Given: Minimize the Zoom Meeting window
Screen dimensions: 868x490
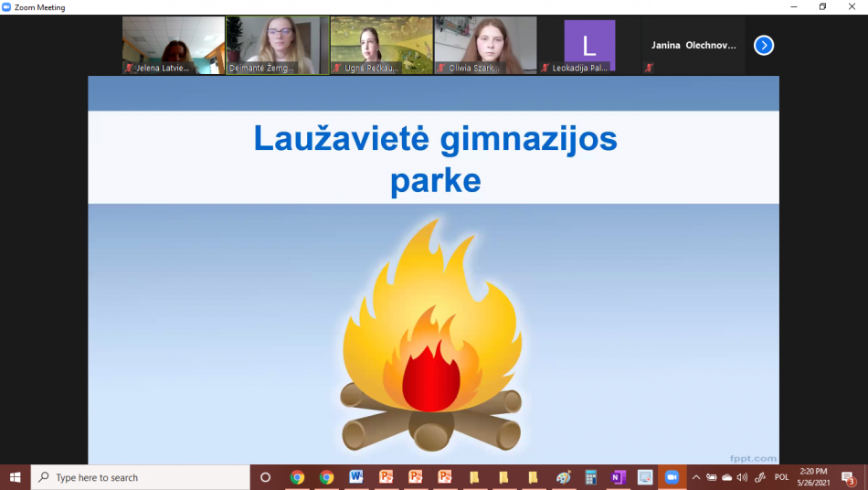Looking at the screenshot, I should coord(794,7).
